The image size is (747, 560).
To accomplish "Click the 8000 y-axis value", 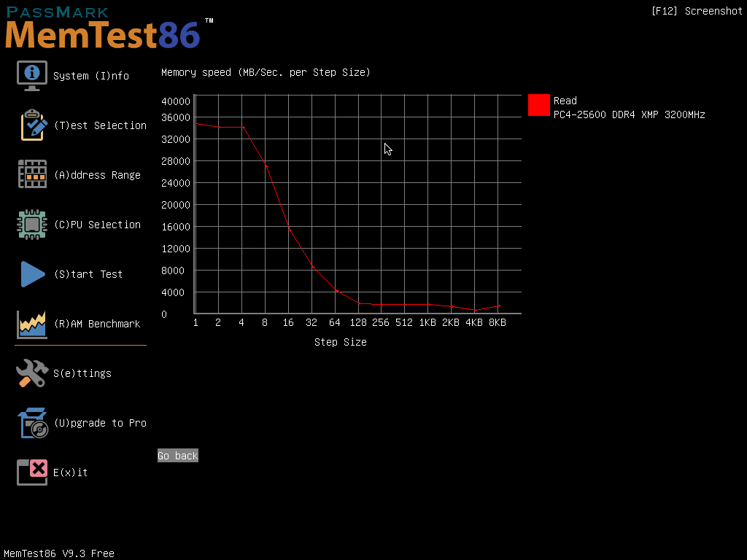I will tap(172, 271).
